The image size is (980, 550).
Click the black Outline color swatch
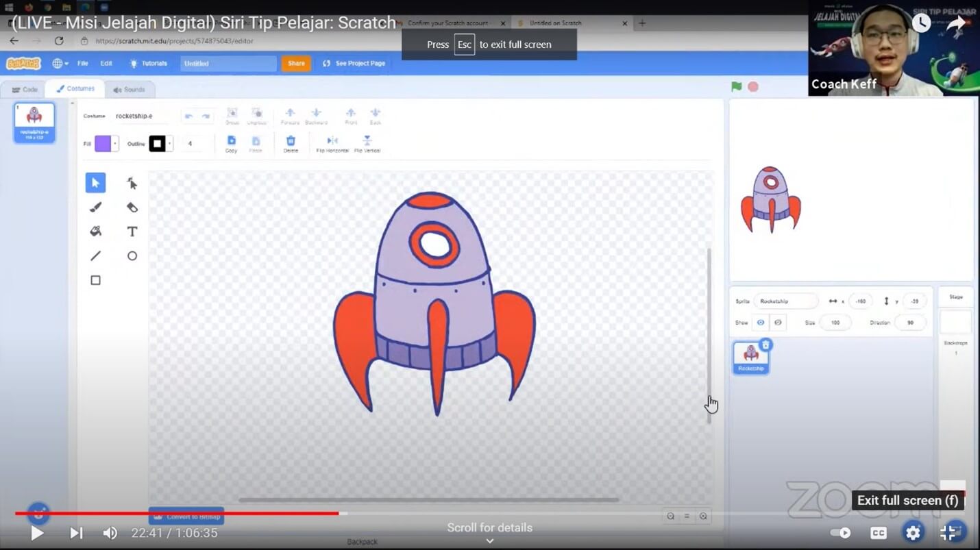point(157,144)
